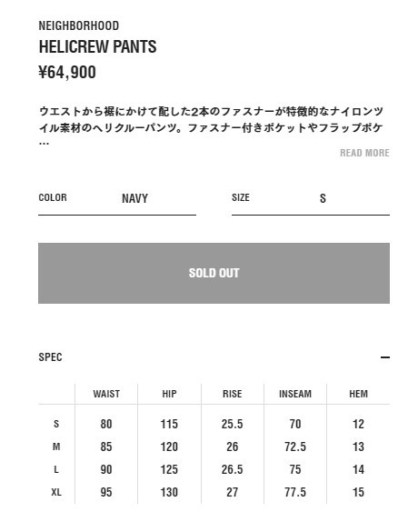Viewport: 408px width, 532px height.
Task: Click the XL row label in spec table
Action: click(x=56, y=492)
